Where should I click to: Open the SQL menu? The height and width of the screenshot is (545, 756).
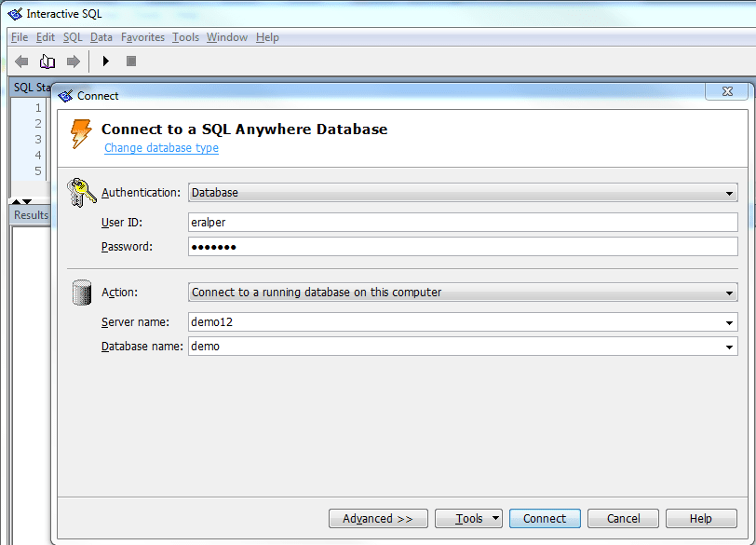[x=73, y=37]
